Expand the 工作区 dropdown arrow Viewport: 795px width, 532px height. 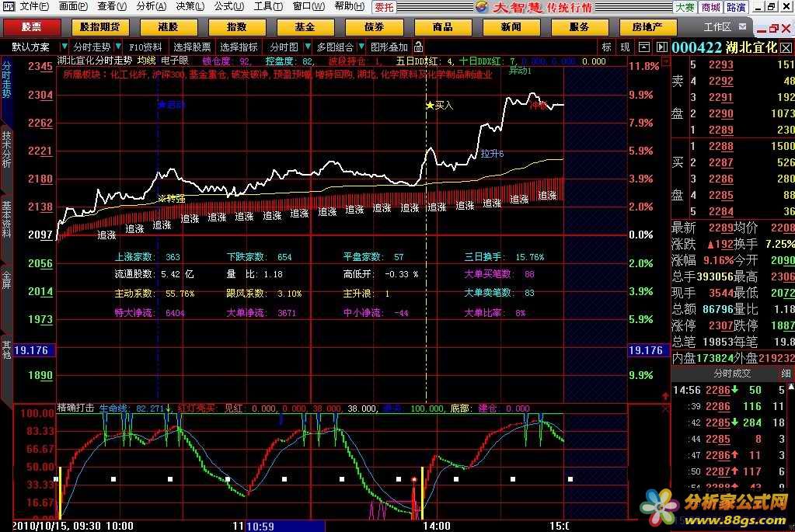[x=743, y=27]
